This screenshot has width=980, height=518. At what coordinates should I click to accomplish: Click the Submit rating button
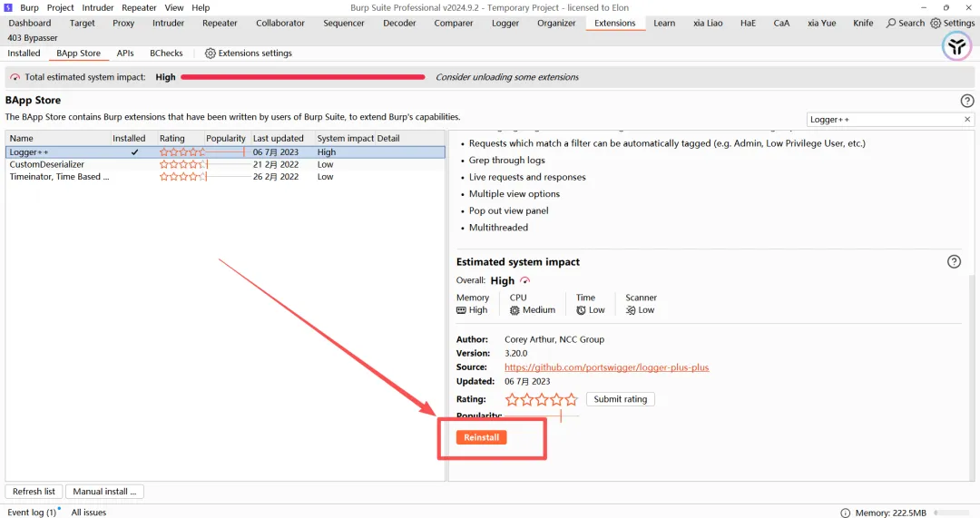point(620,399)
